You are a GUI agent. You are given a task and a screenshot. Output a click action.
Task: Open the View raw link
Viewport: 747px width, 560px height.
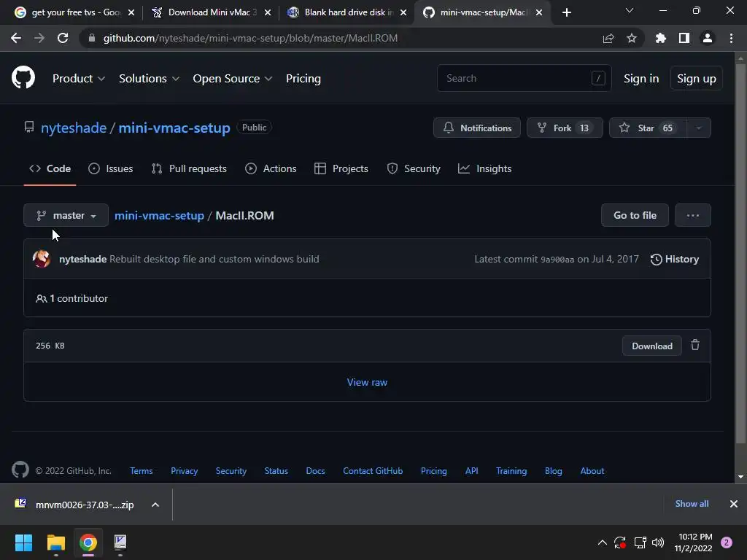367,382
